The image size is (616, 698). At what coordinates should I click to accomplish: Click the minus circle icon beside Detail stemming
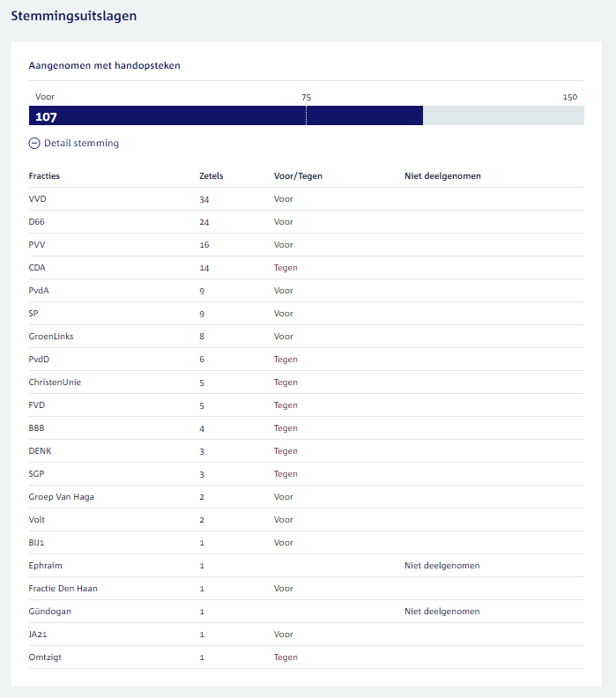(x=34, y=143)
